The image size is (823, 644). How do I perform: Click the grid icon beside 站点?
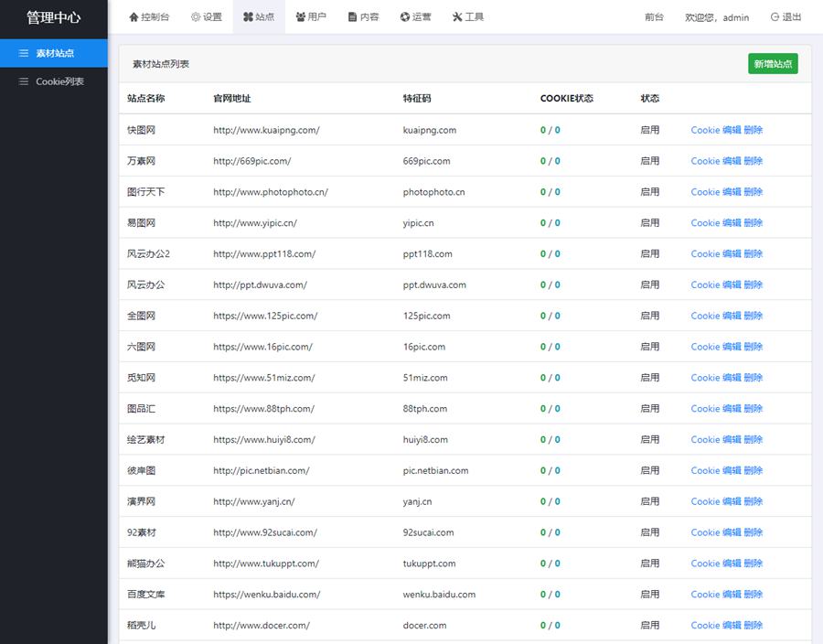coord(246,16)
